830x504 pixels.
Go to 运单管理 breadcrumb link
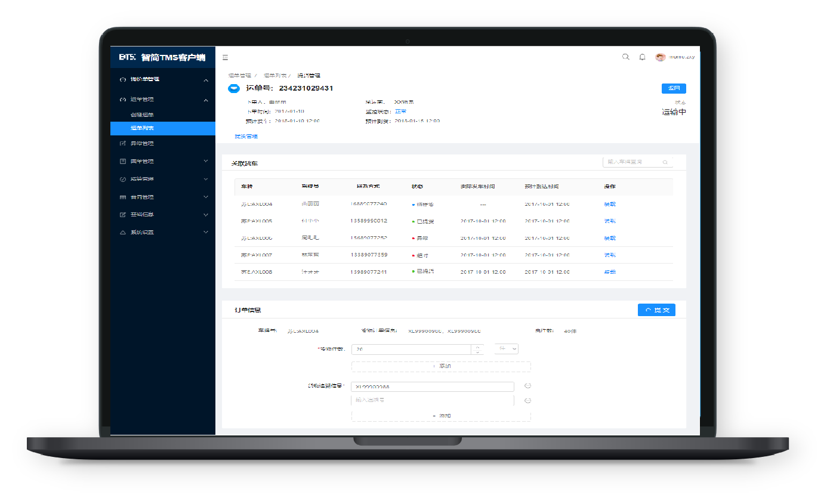coord(240,76)
